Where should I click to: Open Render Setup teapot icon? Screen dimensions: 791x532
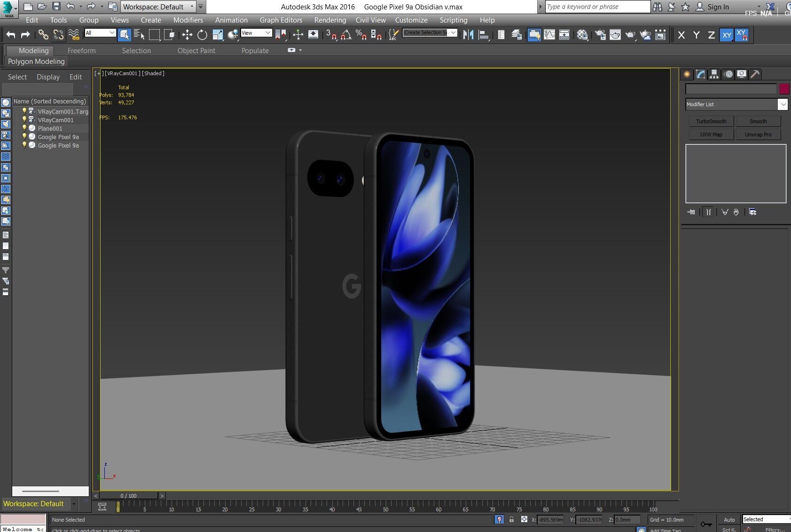tap(600, 35)
